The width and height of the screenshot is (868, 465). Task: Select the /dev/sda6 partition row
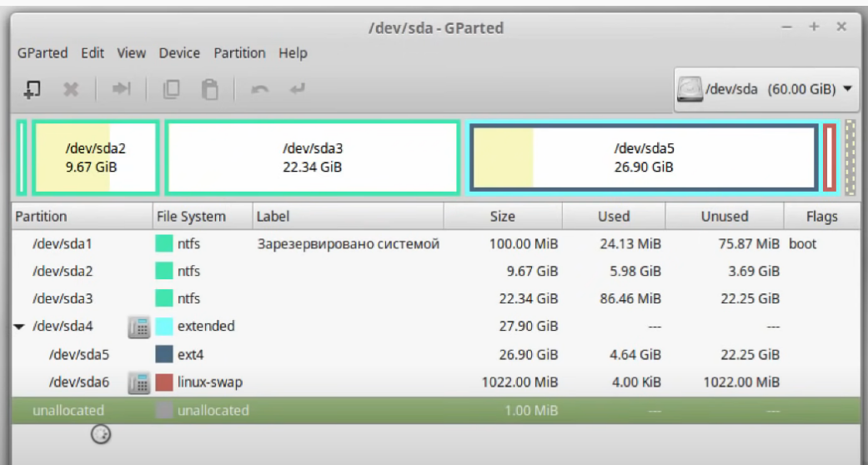pos(435,382)
